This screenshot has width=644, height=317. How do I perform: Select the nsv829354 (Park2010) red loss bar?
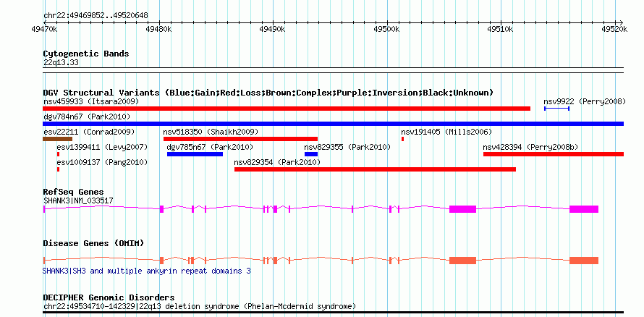375,169
